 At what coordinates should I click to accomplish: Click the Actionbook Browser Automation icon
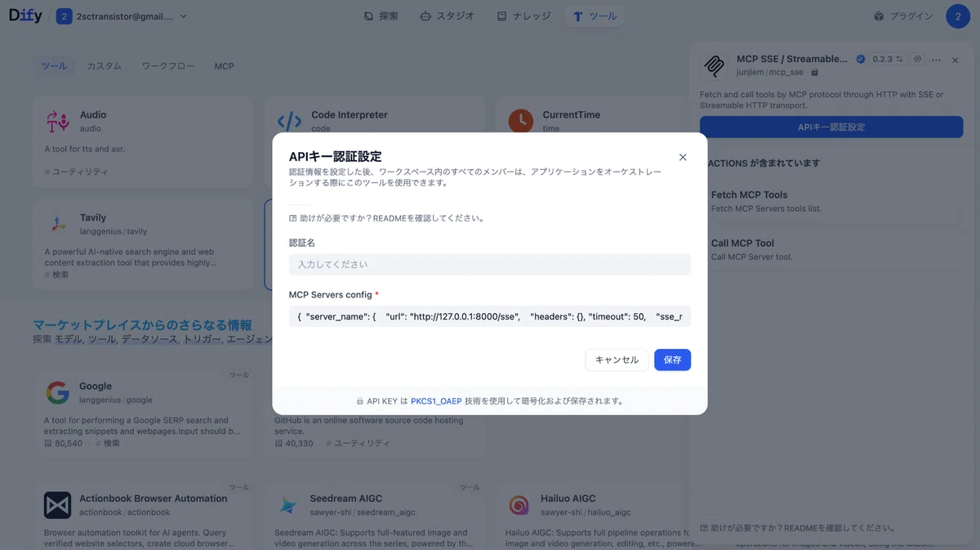58,505
